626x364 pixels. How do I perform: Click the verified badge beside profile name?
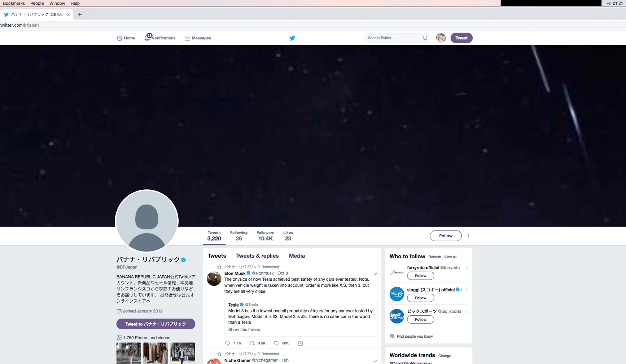pyautogui.click(x=184, y=260)
